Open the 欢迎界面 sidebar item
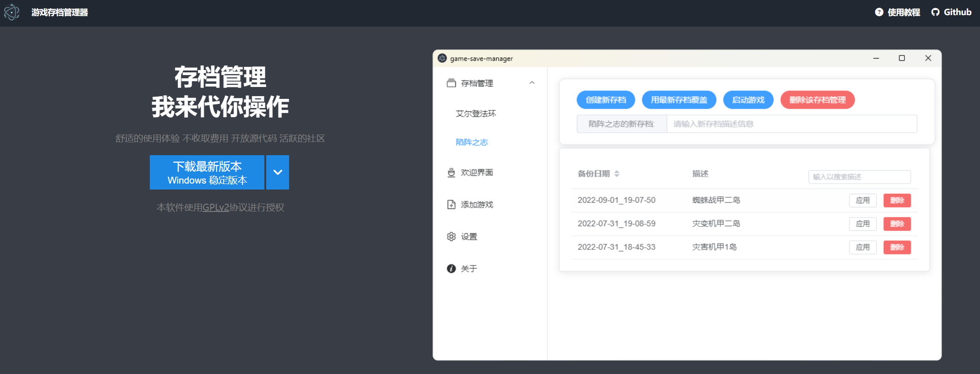Screen dimensions: 980x374 (x=476, y=173)
